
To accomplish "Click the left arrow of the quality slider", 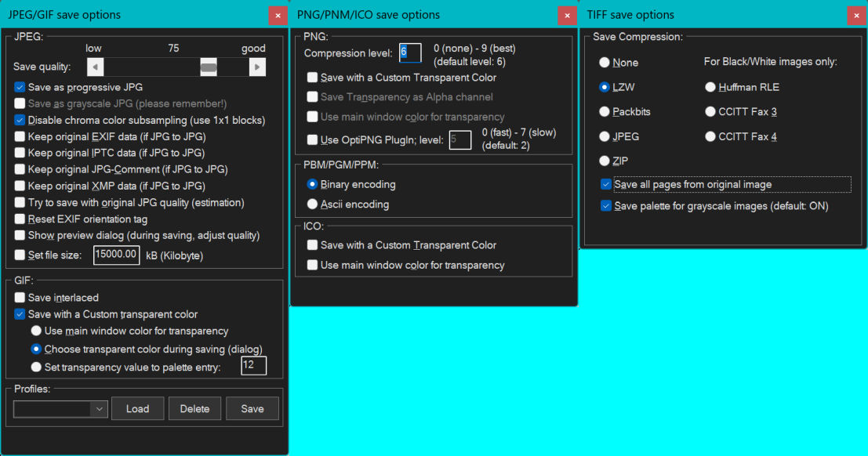I will [95, 67].
